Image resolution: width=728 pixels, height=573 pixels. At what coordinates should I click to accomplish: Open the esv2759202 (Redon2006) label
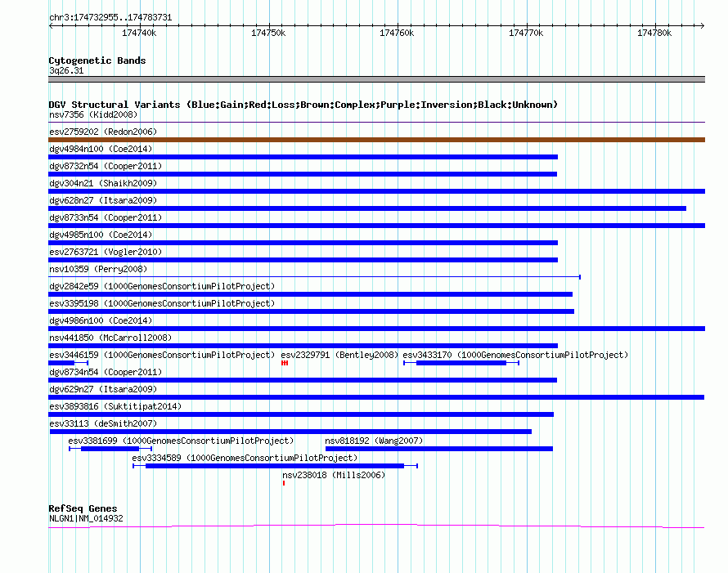[x=103, y=132]
